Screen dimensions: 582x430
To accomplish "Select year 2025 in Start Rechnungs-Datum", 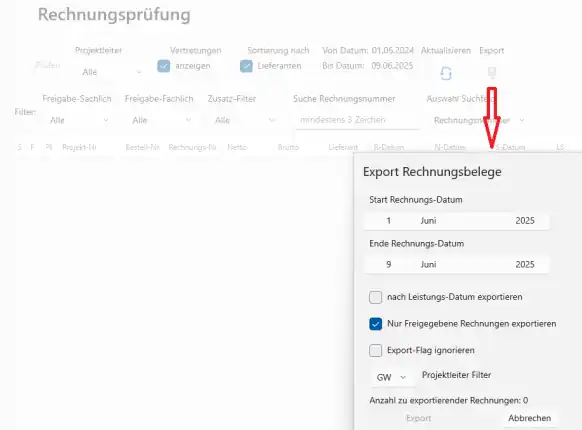I will click(525, 221).
